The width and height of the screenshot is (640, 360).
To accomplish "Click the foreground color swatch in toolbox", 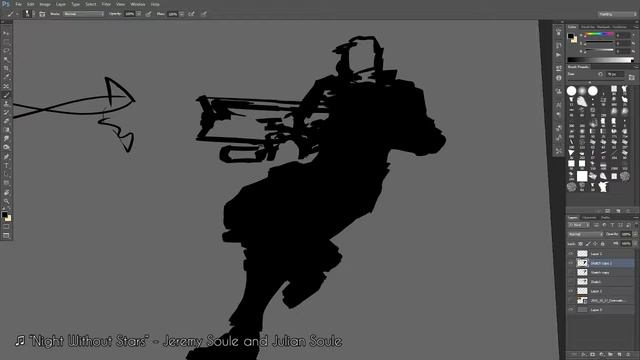I will pyautogui.click(x=4, y=214).
